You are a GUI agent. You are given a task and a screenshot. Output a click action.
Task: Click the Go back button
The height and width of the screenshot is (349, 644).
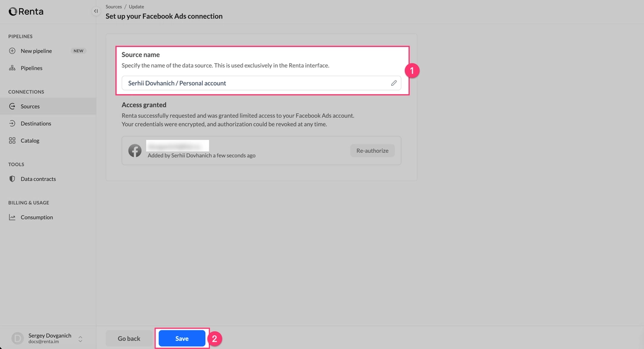click(129, 338)
